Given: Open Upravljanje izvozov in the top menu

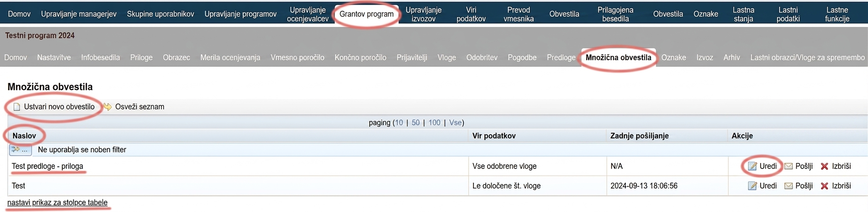Looking at the screenshot, I should (x=423, y=14).
